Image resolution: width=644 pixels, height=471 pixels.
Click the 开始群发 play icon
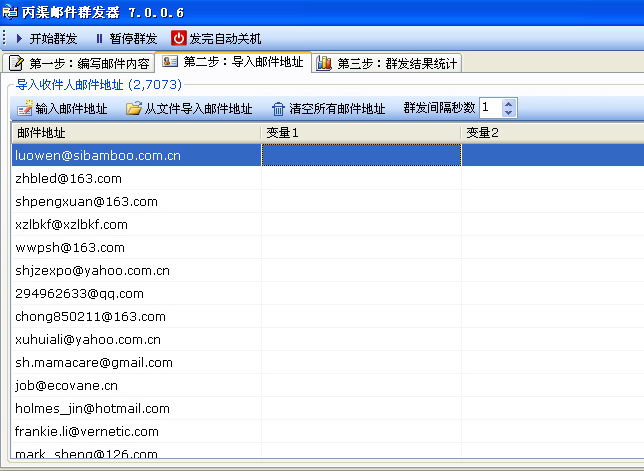click(x=17, y=38)
